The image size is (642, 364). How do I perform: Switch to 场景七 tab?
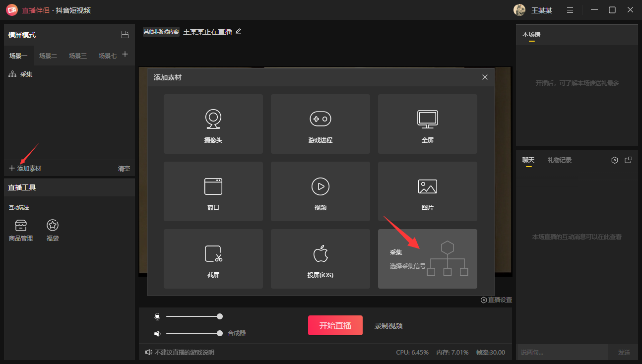point(108,56)
